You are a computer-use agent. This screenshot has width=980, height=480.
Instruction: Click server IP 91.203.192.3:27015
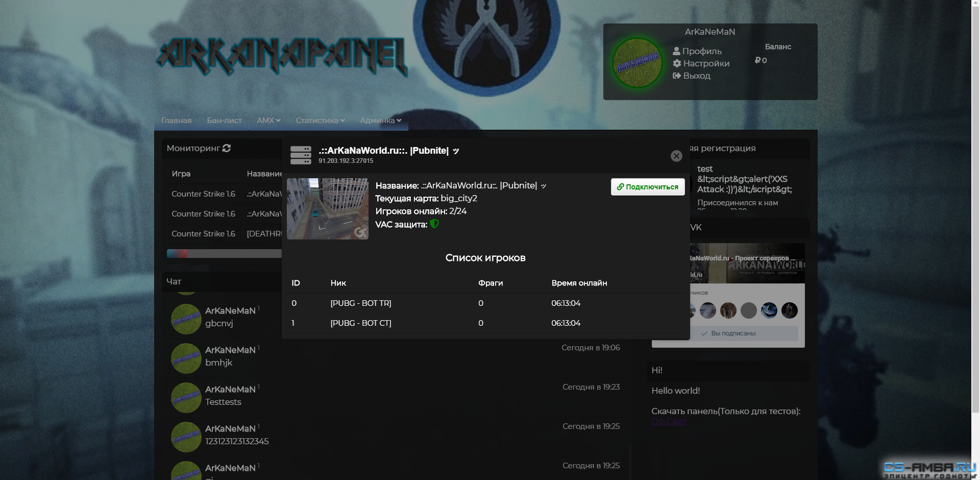point(346,161)
